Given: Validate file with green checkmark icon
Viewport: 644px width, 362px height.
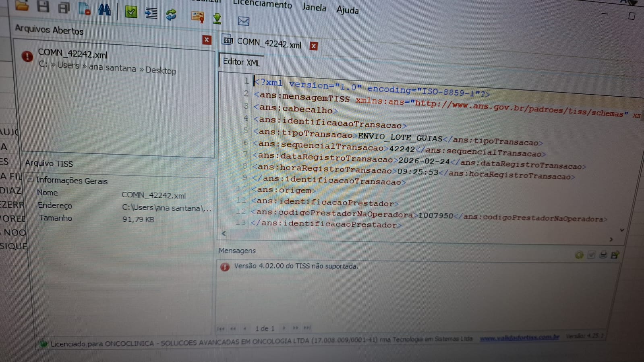Looking at the screenshot, I should [131, 12].
